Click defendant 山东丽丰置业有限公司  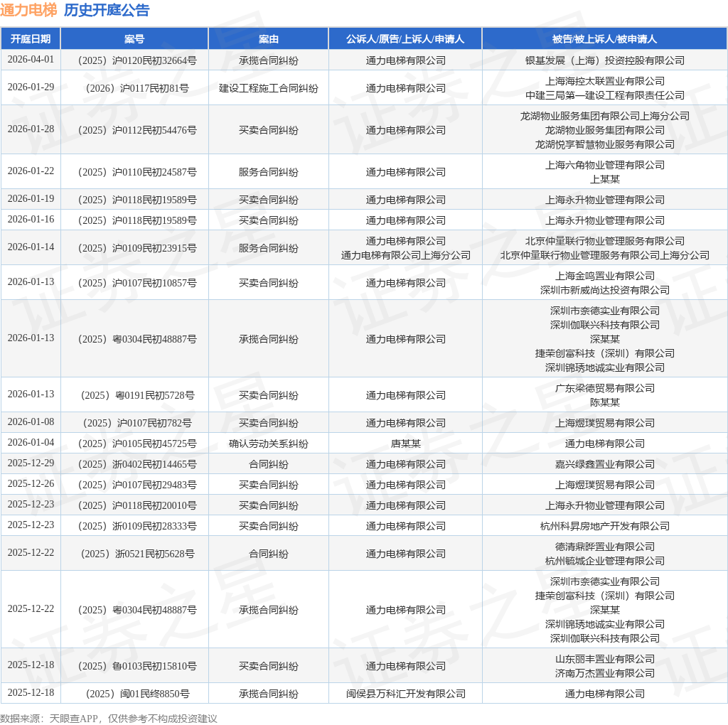click(x=604, y=659)
